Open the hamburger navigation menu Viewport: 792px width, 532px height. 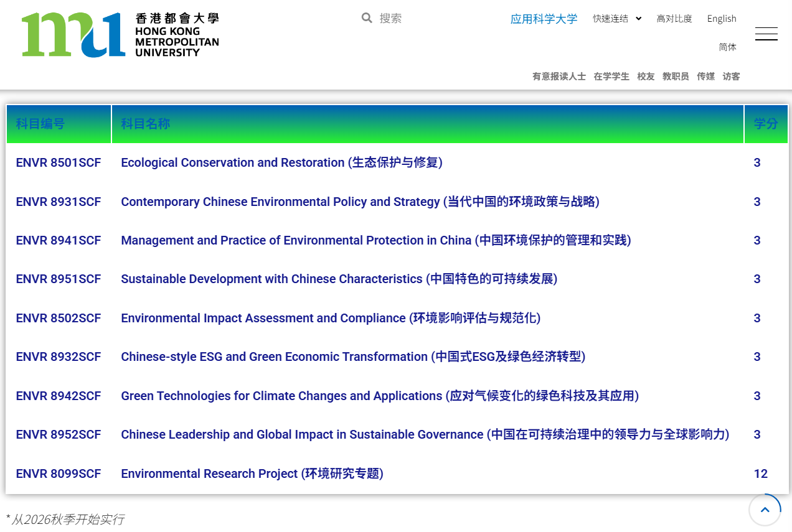tap(766, 34)
